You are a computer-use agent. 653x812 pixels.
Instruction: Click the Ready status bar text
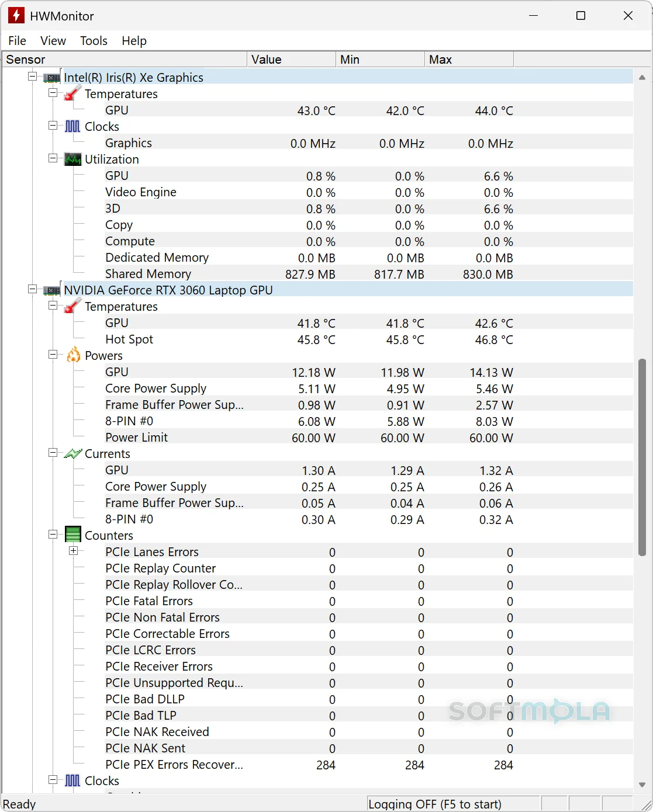click(19, 804)
